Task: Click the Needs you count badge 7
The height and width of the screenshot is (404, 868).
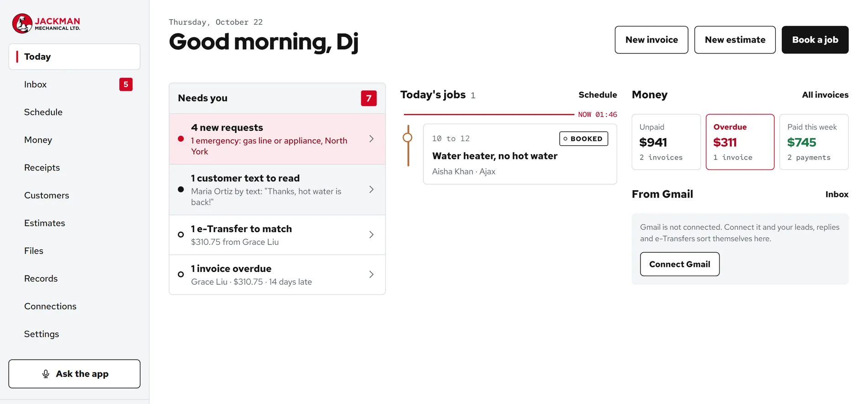Action: (369, 98)
